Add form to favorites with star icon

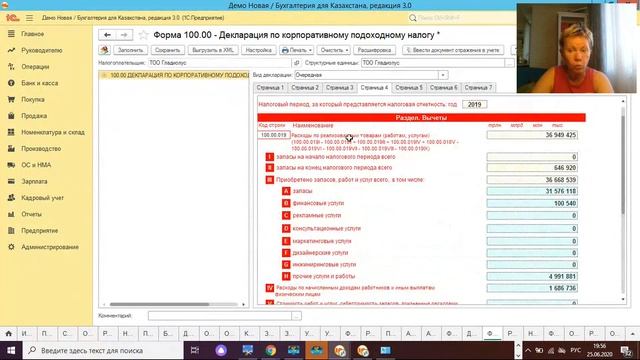point(143,35)
